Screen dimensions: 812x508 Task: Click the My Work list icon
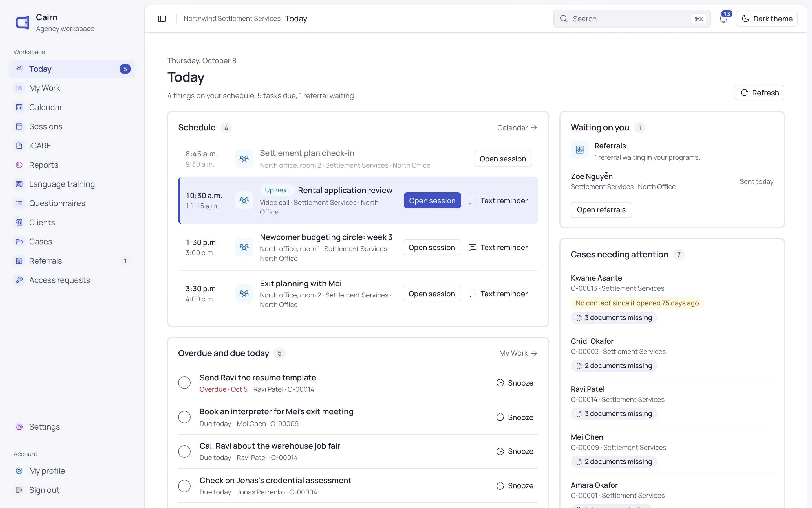click(19, 88)
